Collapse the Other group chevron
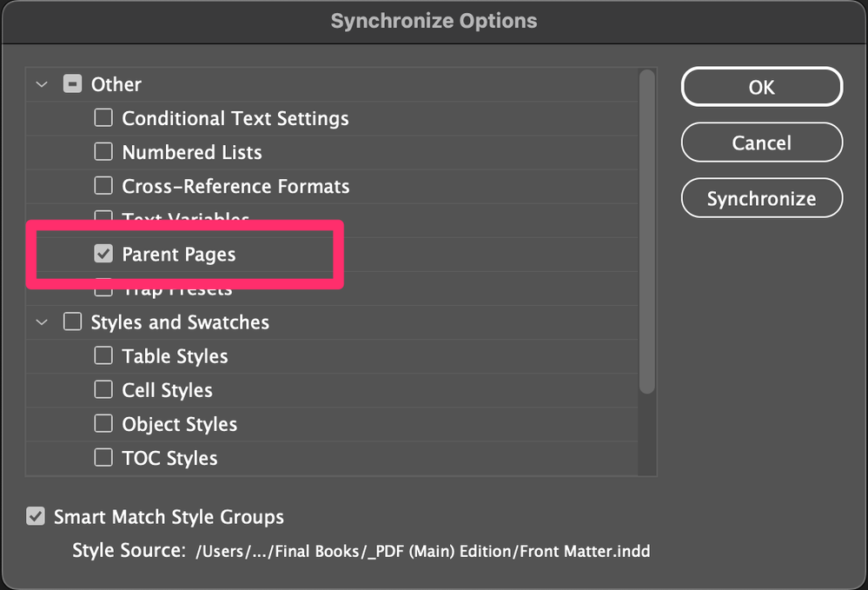 click(42, 84)
